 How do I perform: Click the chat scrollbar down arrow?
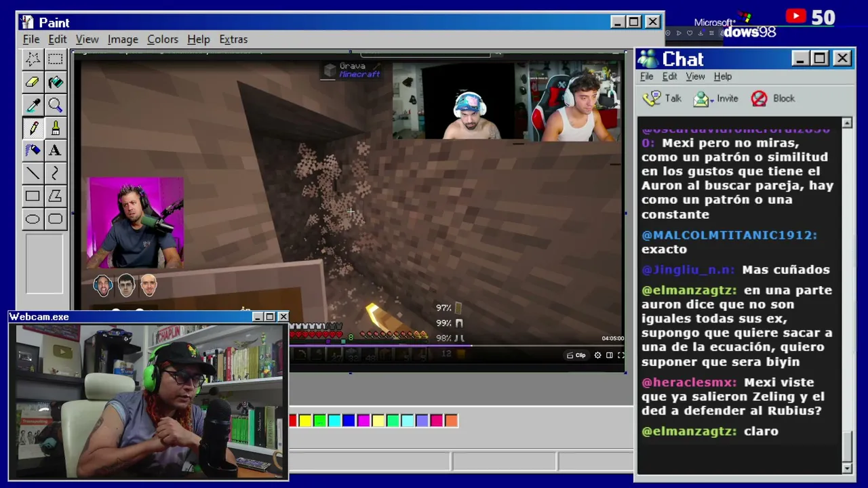coord(847,468)
